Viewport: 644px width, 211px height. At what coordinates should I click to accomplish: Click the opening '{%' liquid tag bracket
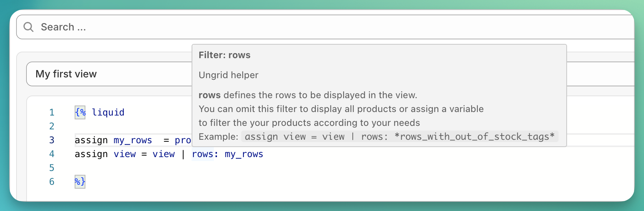coord(80,112)
